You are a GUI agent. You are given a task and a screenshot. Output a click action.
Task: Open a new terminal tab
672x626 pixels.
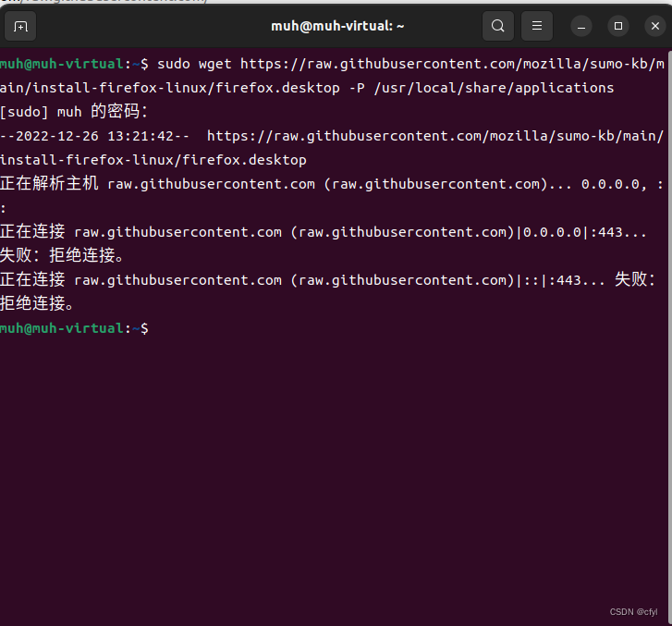tap(21, 26)
